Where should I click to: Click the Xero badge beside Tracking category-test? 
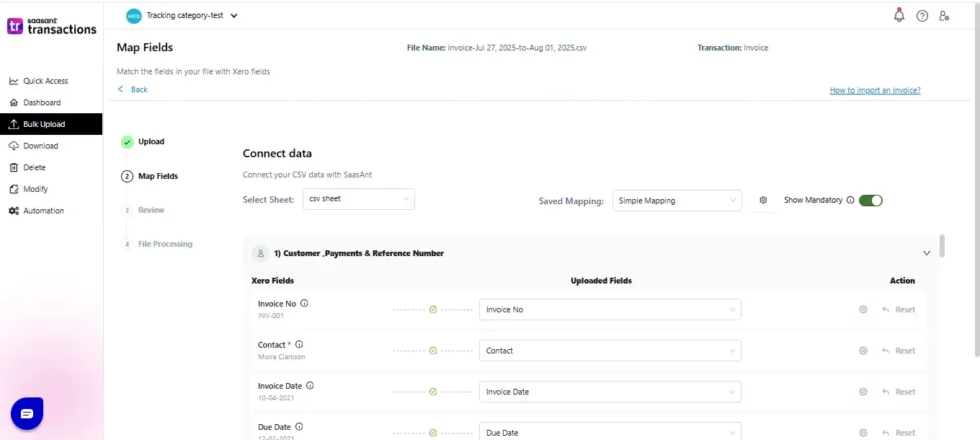click(133, 15)
